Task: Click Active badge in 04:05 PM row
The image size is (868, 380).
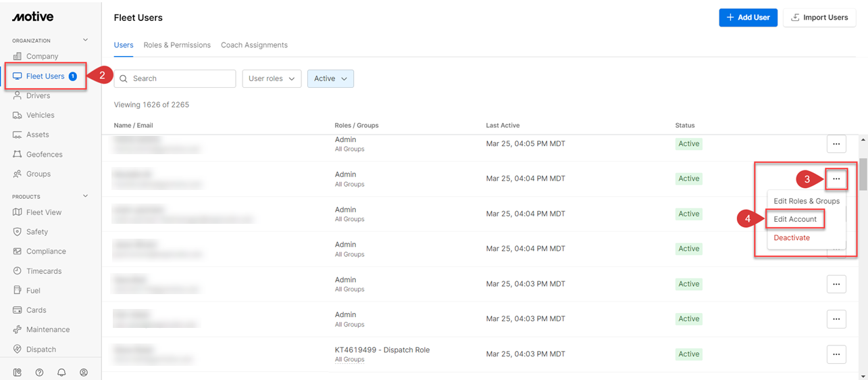Action: 689,144
